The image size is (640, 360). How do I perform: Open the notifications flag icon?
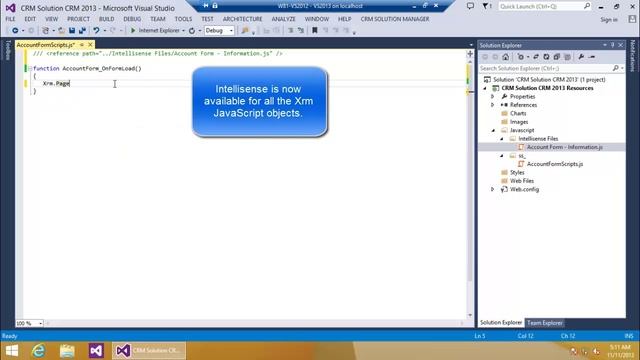pyautogui.click(x=486, y=6)
